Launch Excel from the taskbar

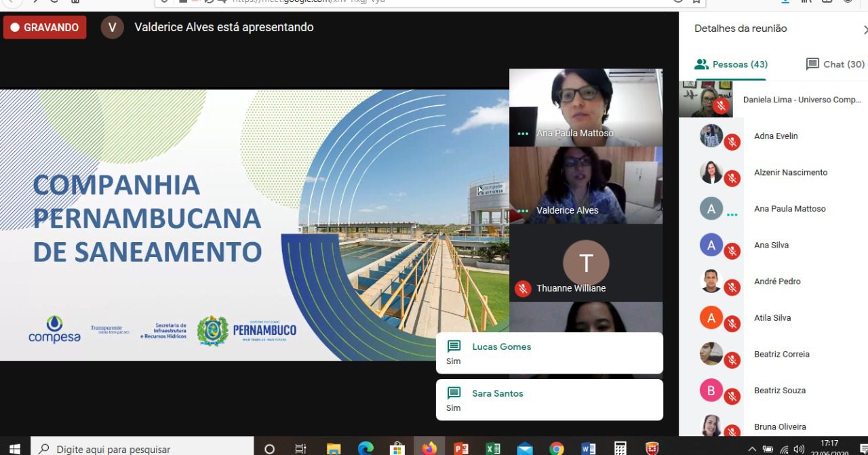(493, 448)
